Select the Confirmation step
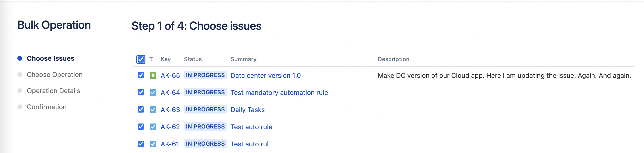 click(x=47, y=107)
